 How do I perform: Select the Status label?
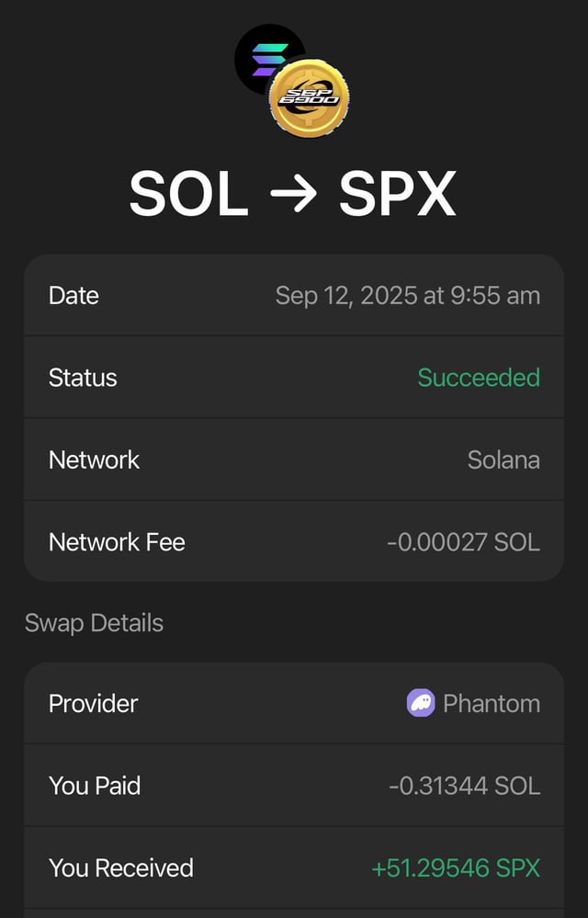pos(83,378)
